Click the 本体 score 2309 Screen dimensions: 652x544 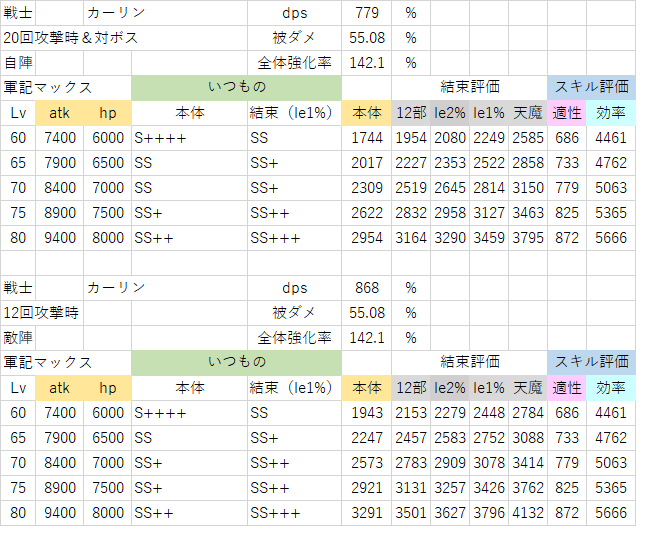coord(366,188)
